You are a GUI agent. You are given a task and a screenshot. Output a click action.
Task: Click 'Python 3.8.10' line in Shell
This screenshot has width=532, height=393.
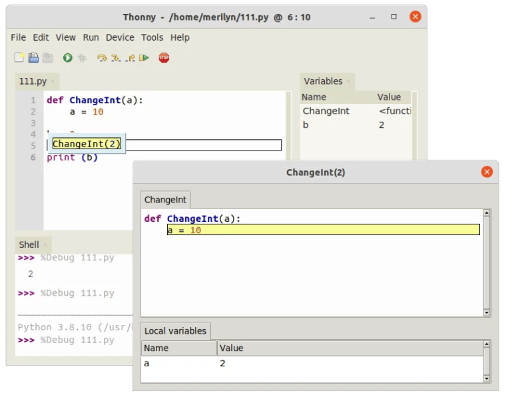tap(75, 327)
